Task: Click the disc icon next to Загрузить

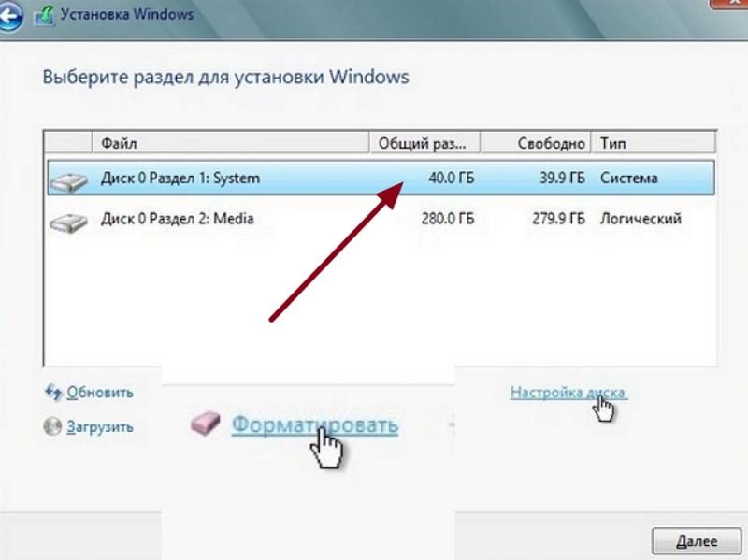Action: pos(52,426)
